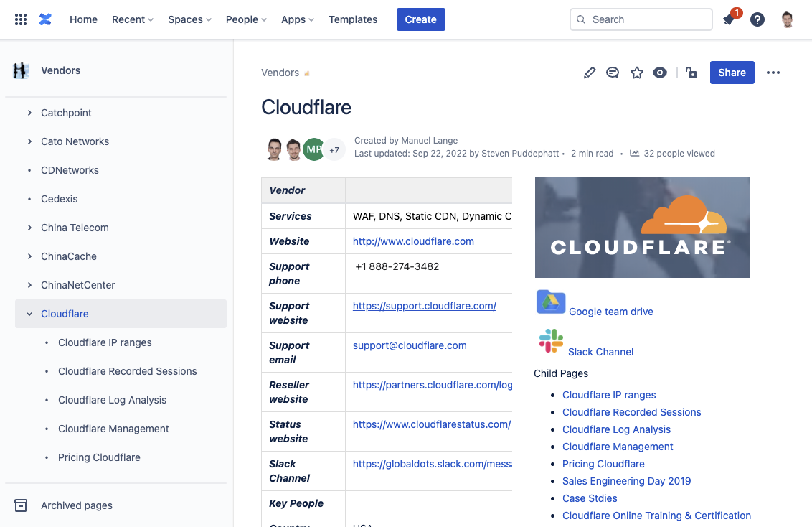812x527 pixels.
Task: Open the notifications bell
Action: click(x=730, y=19)
